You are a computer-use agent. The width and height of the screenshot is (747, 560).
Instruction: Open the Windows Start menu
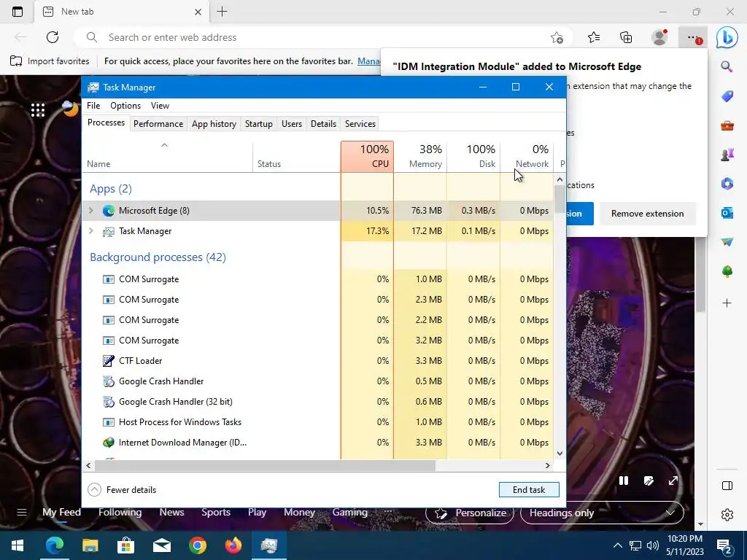(x=18, y=545)
